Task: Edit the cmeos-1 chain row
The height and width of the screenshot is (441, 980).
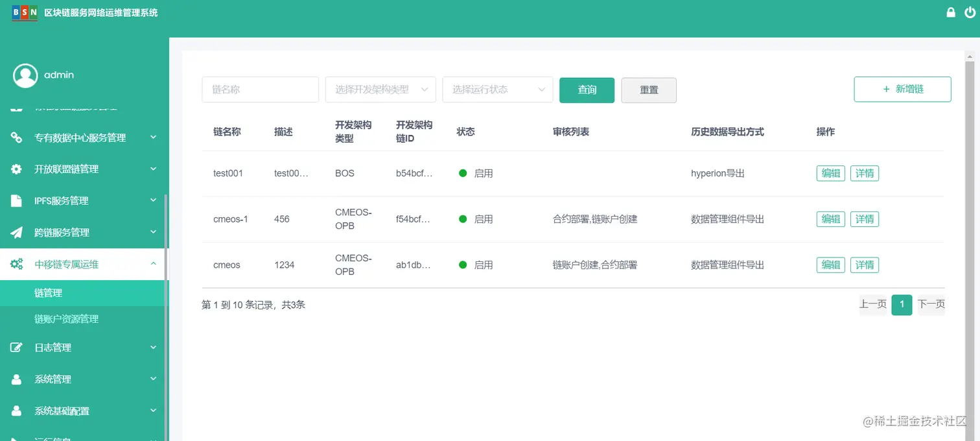Action: [831, 219]
